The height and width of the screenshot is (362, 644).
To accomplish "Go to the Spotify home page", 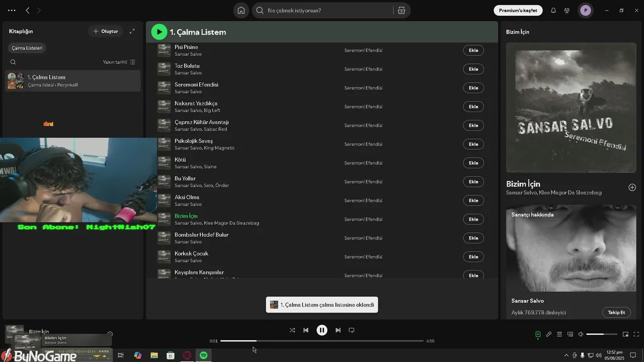I will point(241,11).
